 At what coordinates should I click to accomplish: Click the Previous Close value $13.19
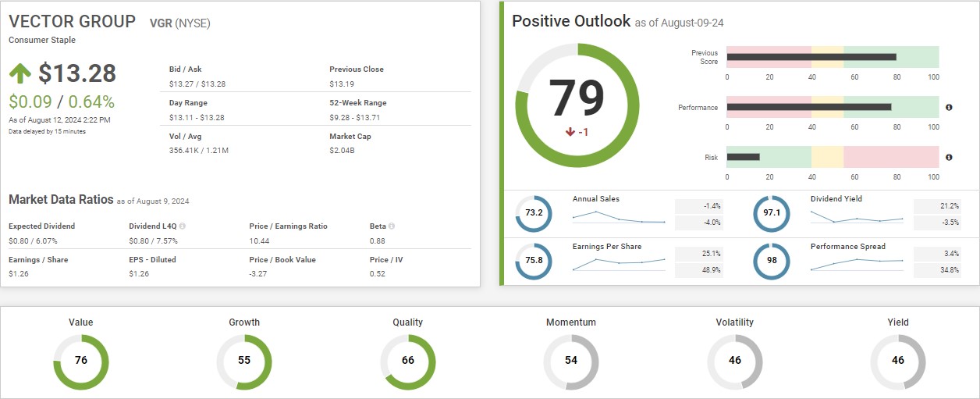[342, 84]
